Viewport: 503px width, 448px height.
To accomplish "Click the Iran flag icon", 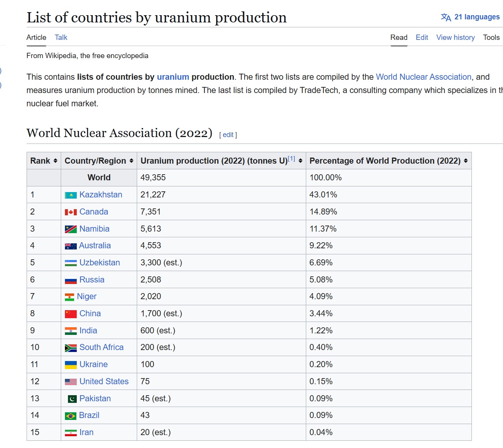I will 71,433.
